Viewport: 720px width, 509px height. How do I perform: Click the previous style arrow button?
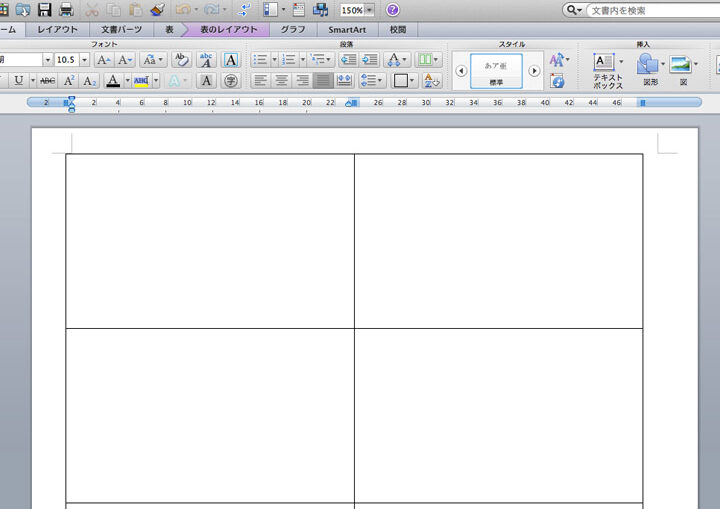click(x=460, y=71)
